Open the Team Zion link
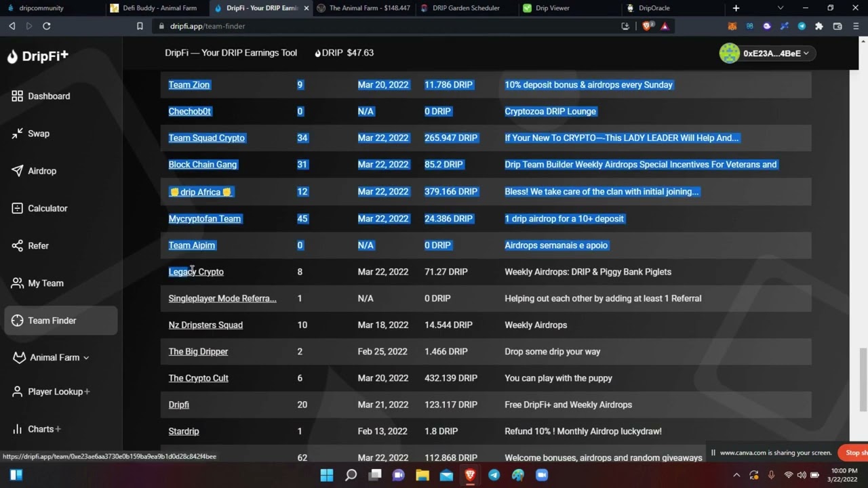 pyautogui.click(x=189, y=85)
